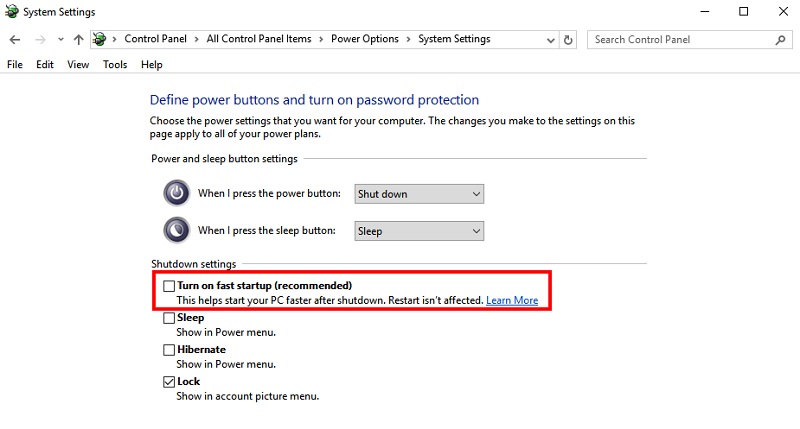Uncheck the Lock checkbox
This screenshot has width=800, height=429.
coord(169,382)
